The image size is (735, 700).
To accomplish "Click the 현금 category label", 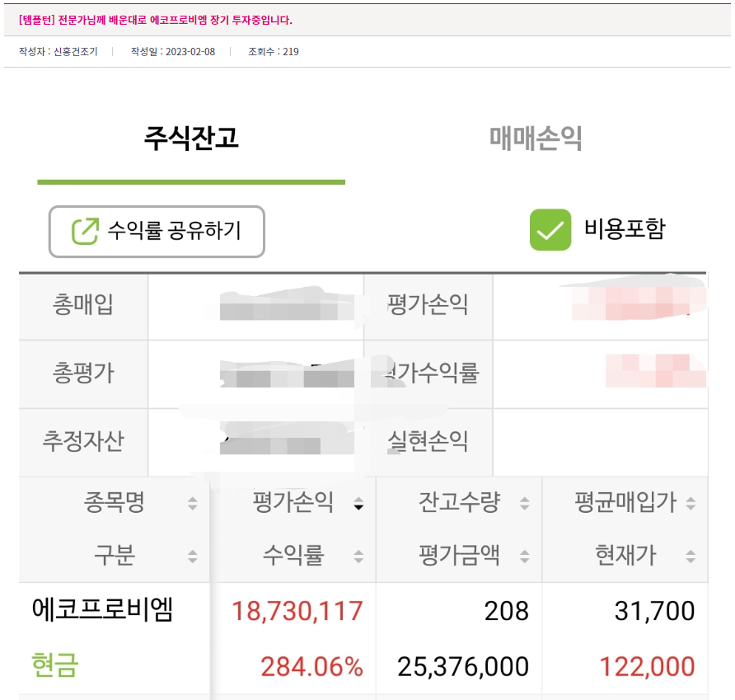I will [x=55, y=665].
